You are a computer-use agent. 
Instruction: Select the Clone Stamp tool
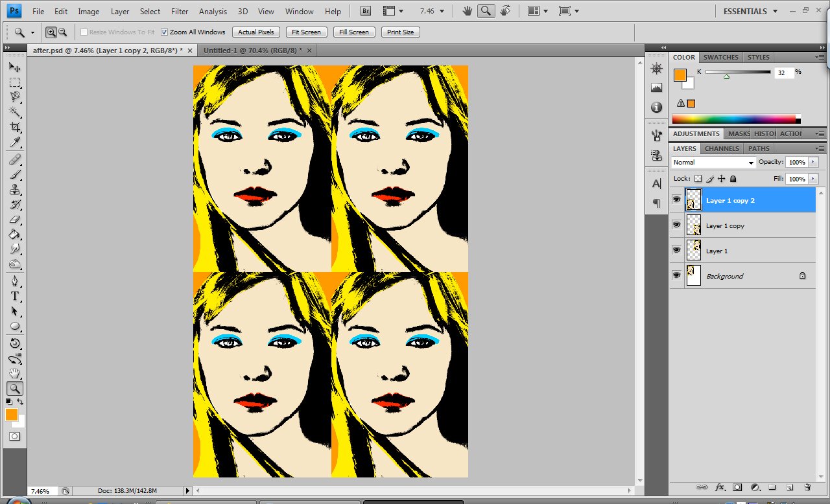click(14, 189)
